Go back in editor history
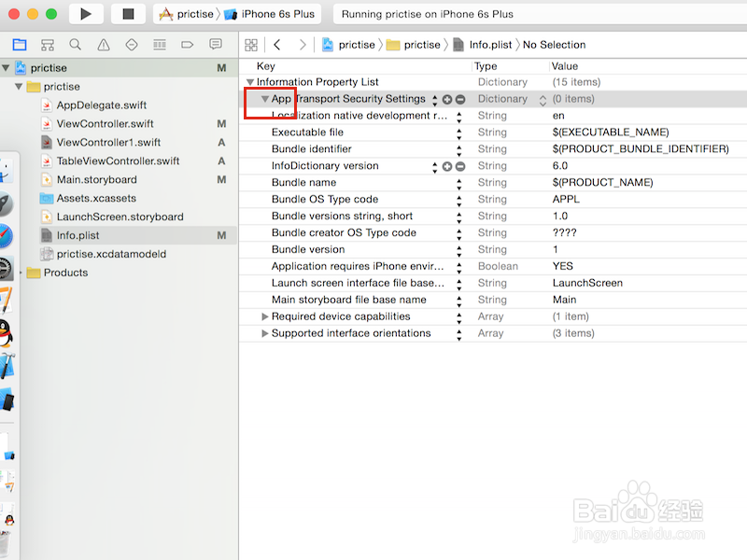The image size is (747, 560). tap(277, 45)
